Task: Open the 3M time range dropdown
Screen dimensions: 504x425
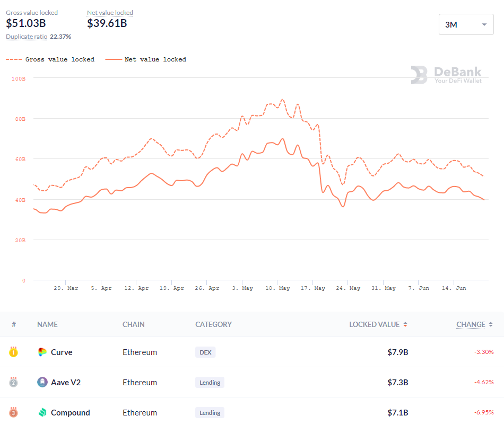Action: pyautogui.click(x=466, y=24)
